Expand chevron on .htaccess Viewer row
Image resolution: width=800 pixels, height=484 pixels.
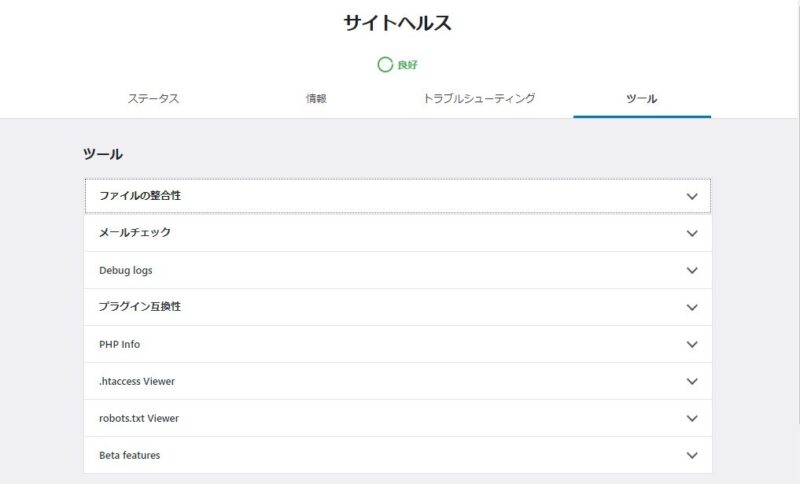(x=692, y=381)
